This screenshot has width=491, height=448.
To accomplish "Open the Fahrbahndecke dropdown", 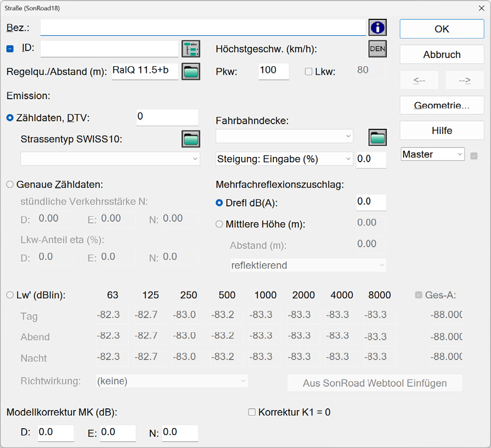I will pyautogui.click(x=284, y=136).
